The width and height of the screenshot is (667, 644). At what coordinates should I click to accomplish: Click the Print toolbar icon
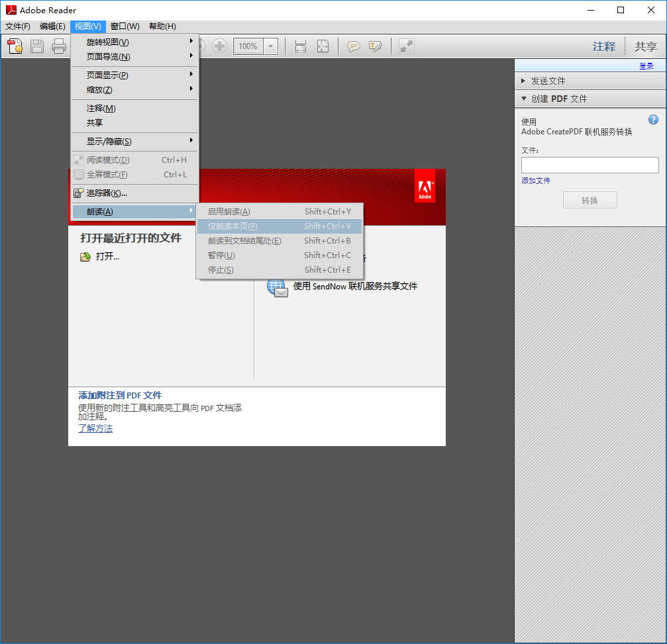59,46
